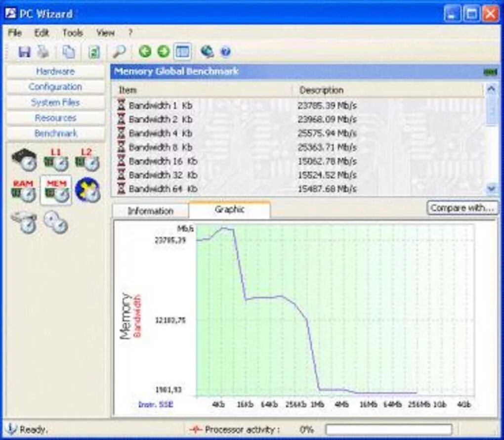Viewport: 504px width, 440px height.
Task: Select the Bandwidth 32 Kb row
Action: click(297, 175)
